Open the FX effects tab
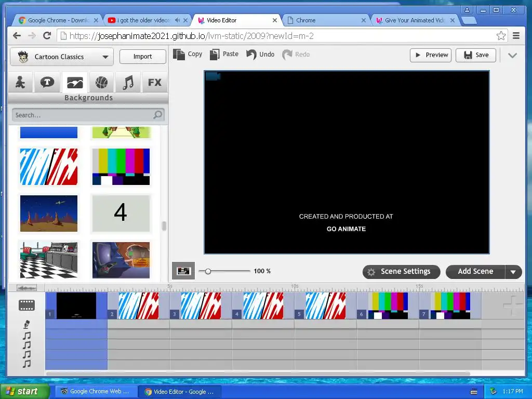The image size is (532, 399). (154, 83)
